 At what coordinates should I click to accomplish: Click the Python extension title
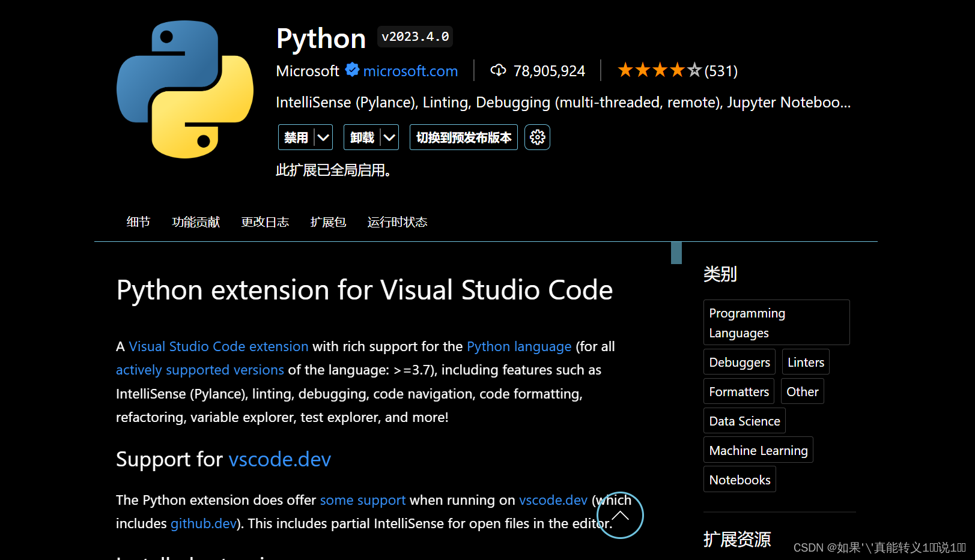pos(321,38)
